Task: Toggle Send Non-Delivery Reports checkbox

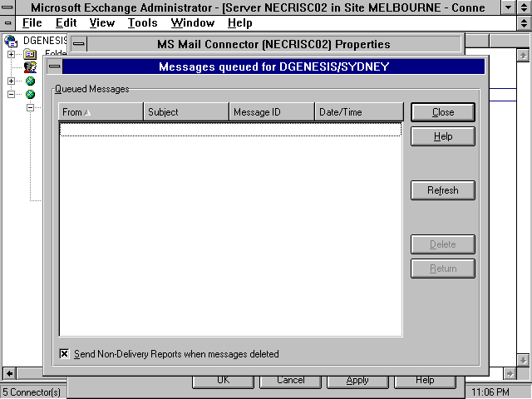Action: point(64,354)
